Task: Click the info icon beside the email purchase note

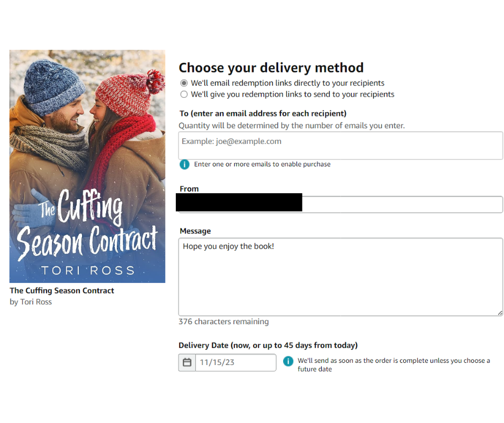Action: click(184, 164)
